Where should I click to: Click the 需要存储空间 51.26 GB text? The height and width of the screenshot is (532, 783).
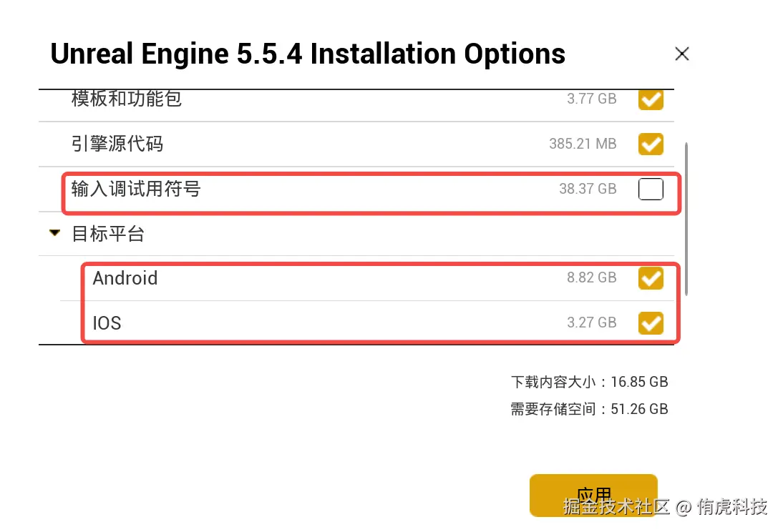(x=589, y=409)
